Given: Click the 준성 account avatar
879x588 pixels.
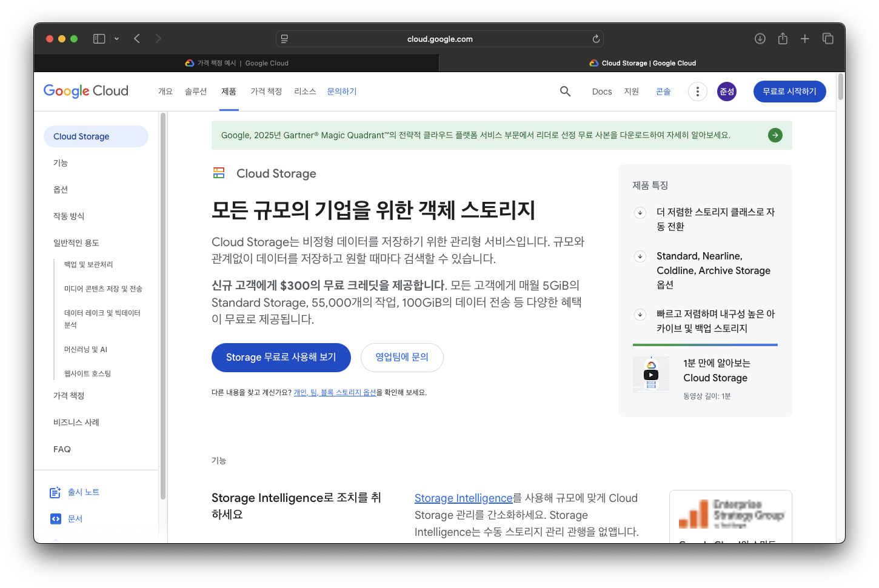Looking at the screenshot, I should tap(727, 92).
